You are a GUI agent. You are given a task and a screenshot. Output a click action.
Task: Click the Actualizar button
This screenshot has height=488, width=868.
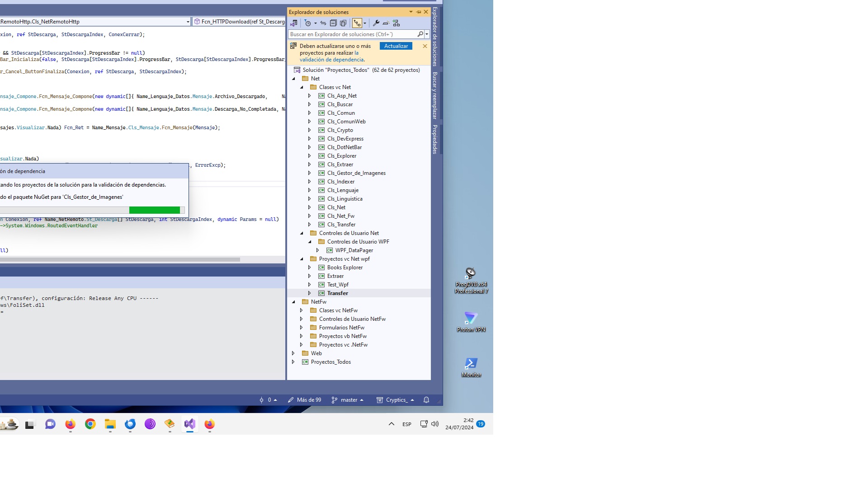click(396, 46)
